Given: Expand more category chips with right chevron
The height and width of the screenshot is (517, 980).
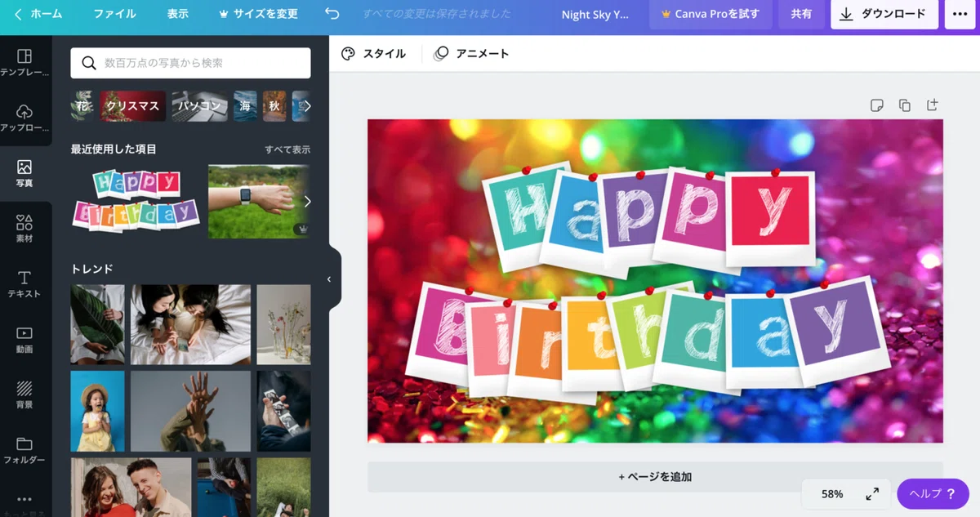Looking at the screenshot, I should (307, 106).
